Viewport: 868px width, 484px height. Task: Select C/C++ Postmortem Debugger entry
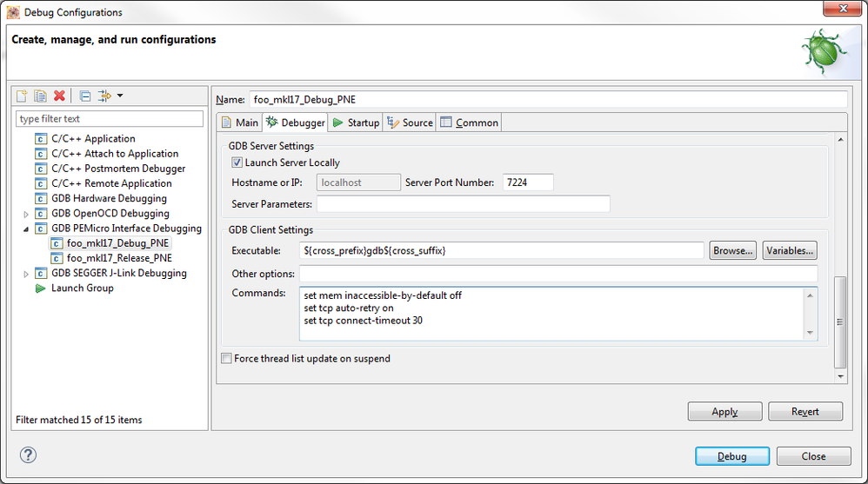click(118, 169)
